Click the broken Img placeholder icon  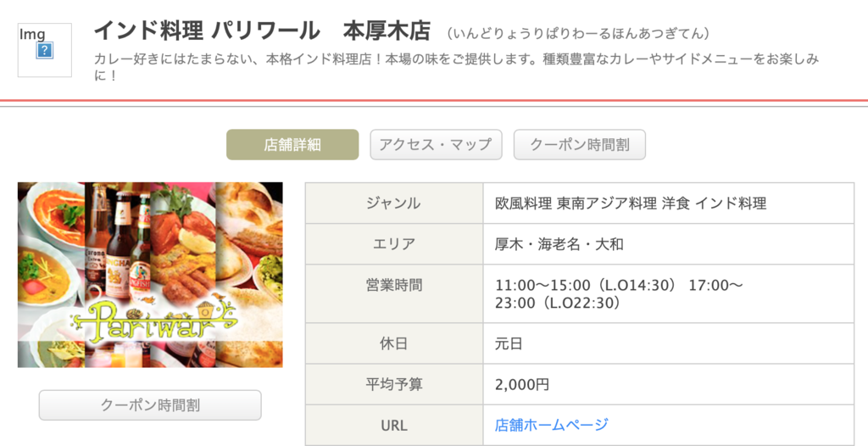[45, 50]
